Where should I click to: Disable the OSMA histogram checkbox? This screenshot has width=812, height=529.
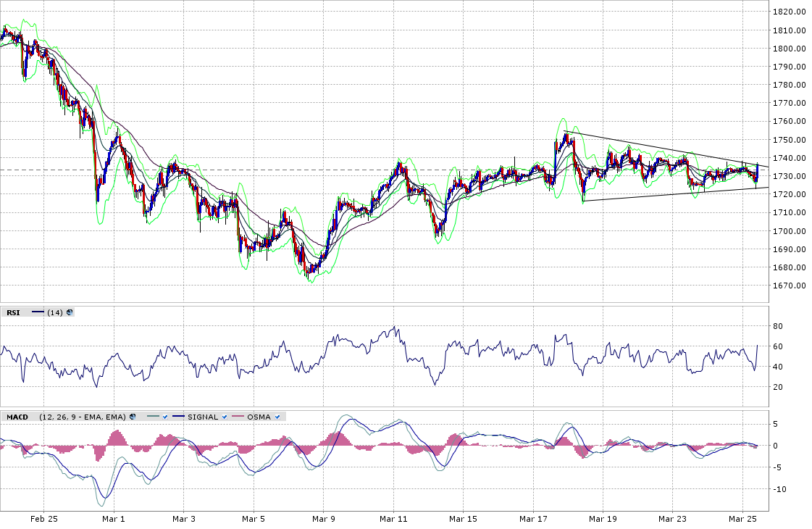(277, 417)
